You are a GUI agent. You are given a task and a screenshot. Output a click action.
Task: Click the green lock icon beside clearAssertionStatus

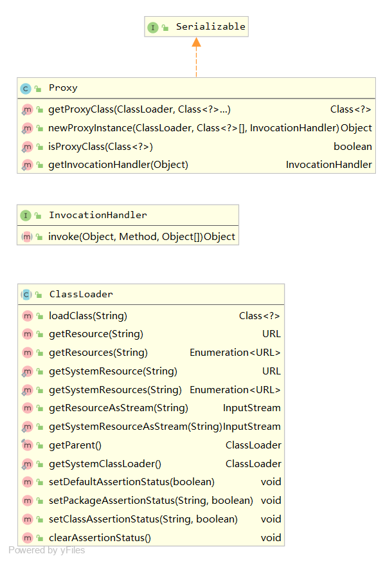pos(40,538)
